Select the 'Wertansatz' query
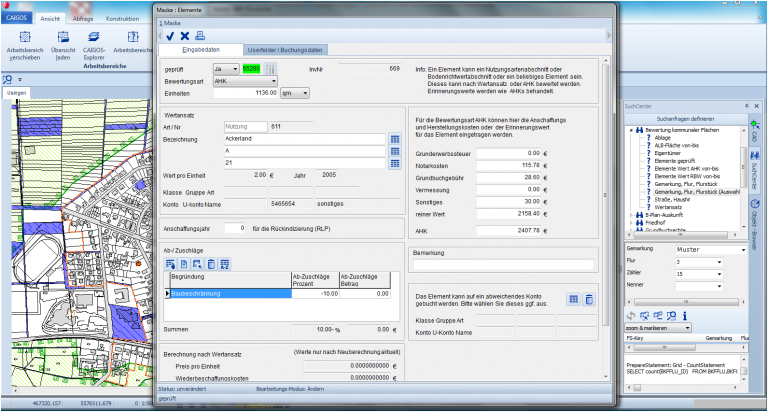The height and width of the screenshot is (412, 768). [668, 207]
